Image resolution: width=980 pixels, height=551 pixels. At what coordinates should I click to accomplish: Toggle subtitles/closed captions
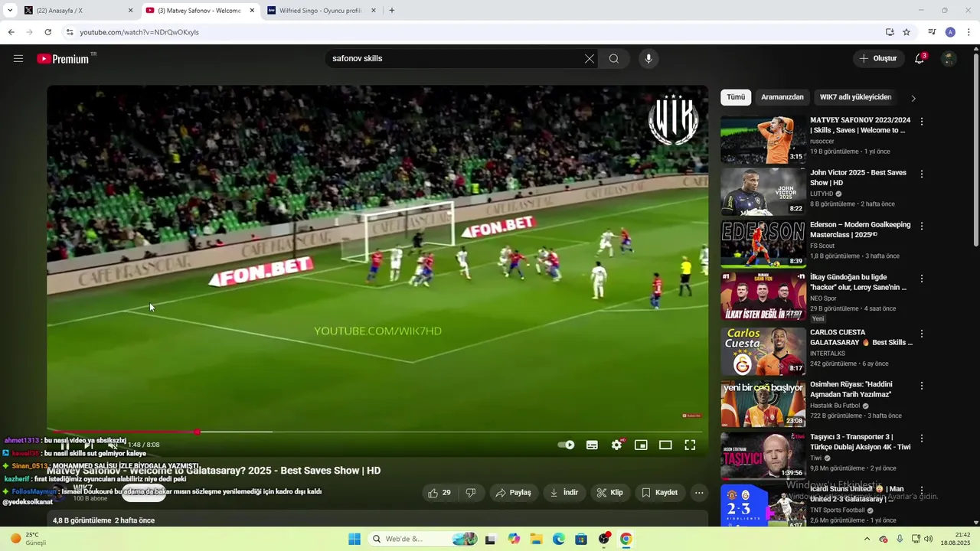point(592,445)
